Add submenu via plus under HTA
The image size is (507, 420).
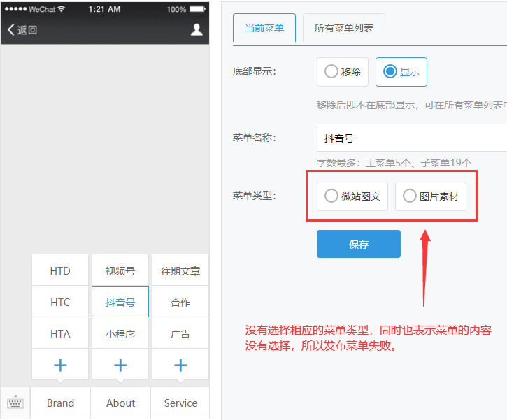tap(60, 365)
